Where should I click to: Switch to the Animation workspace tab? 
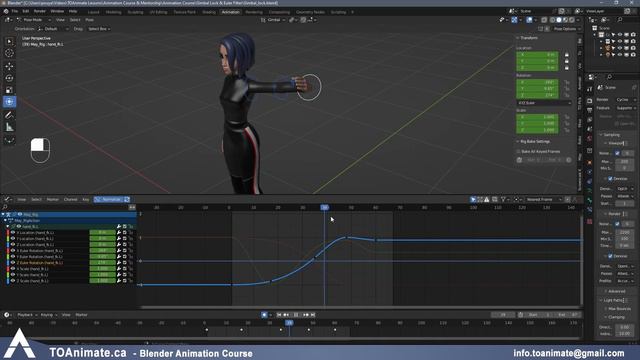pyautogui.click(x=231, y=12)
